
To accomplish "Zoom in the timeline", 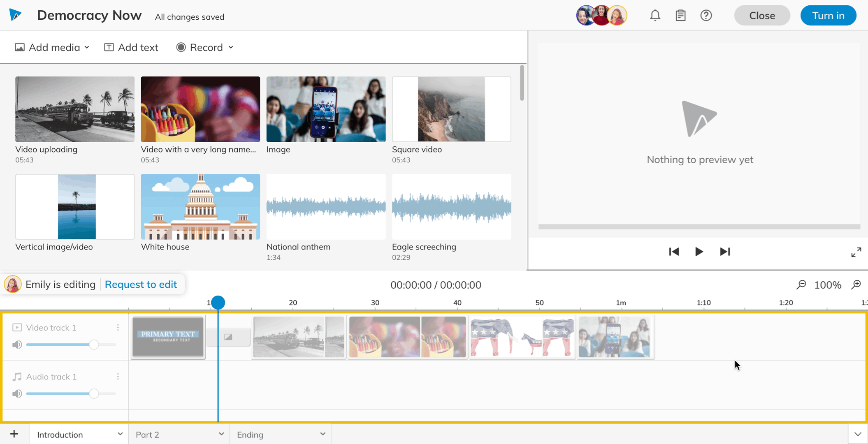I will 856,284.
